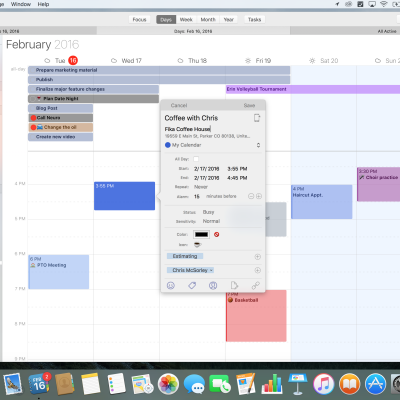The image size is (400, 400).
Task: Click the coffee cup event icon
Action: point(198,245)
